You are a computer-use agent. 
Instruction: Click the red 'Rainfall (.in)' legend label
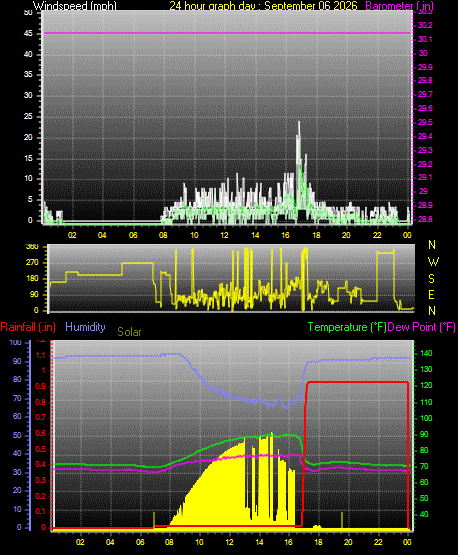tap(28, 327)
